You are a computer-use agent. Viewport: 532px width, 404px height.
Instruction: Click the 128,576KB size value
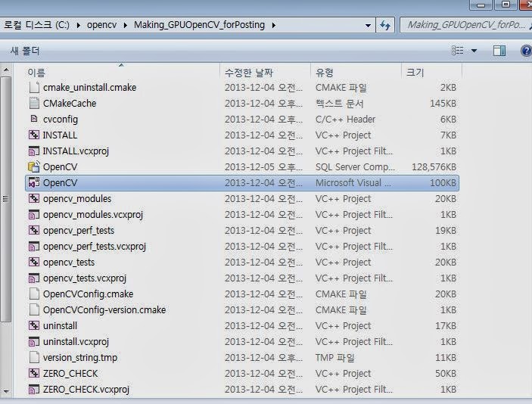(434, 167)
